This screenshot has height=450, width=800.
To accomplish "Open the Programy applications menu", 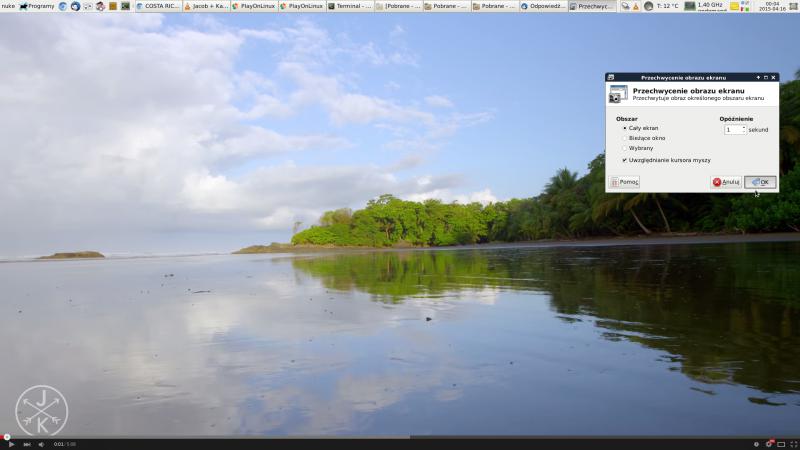I will point(37,6).
